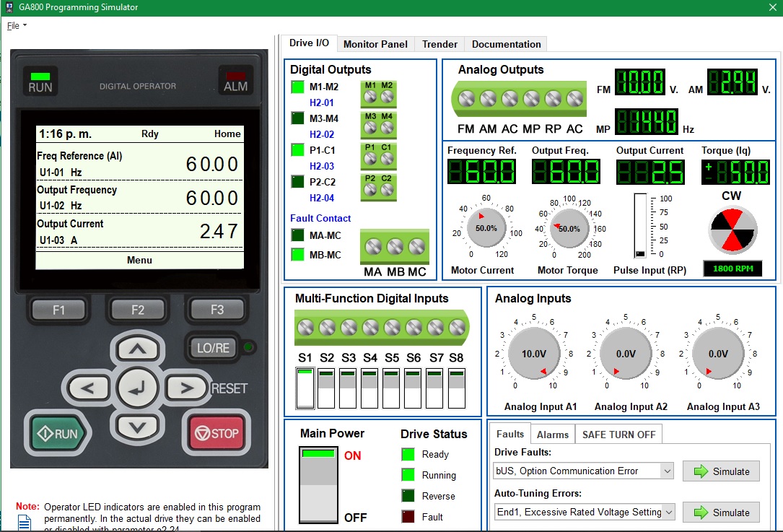The width and height of the screenshot is (783, 532).
Task: Select the Alarms tab
Action: point(552,435)
